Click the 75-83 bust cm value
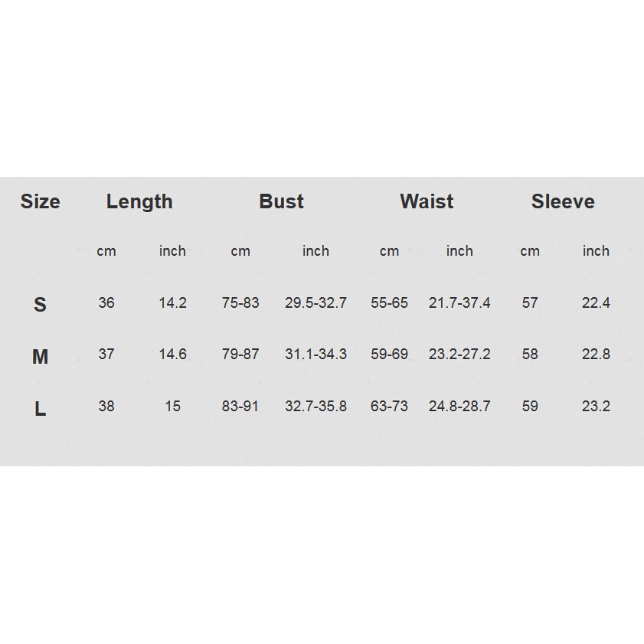Screen dimensions: 644x644 240,303
